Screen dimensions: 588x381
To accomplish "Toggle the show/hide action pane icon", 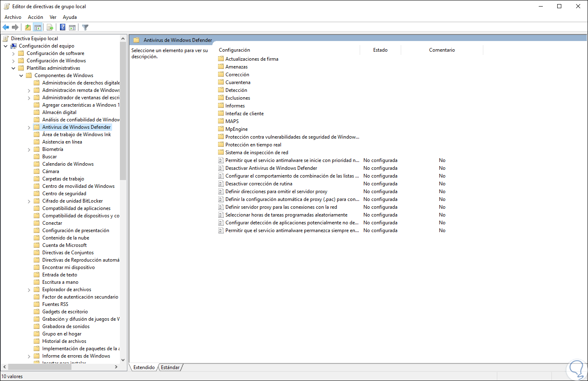I will coord(72,27).
